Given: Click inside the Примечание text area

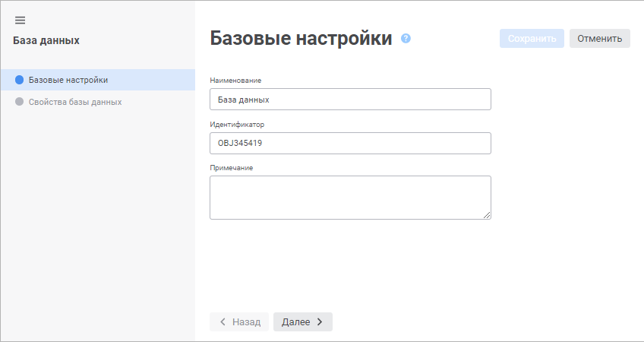Looking at the screenshot, I should click(350, 198).
